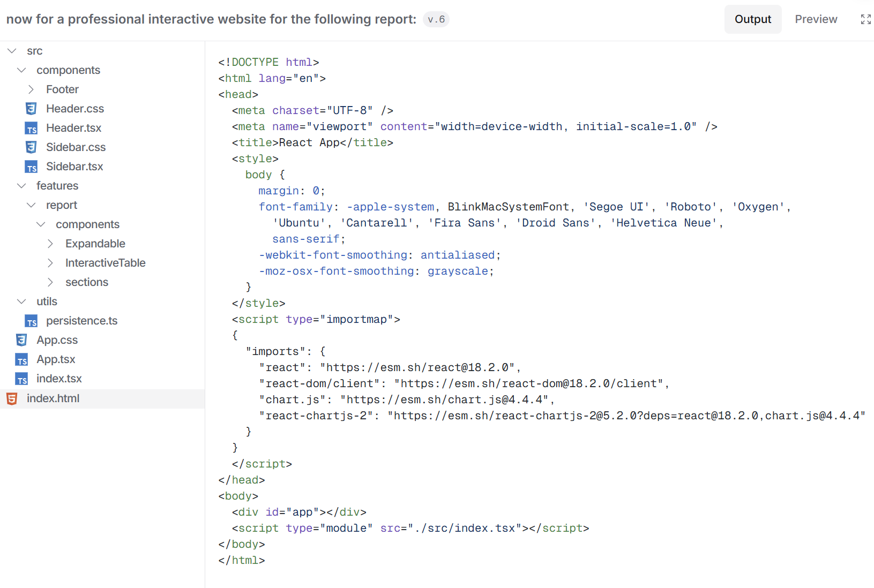This screenshot has height=588, width=874.
Task: Expand the Footer folder
Action: pyautogui.click(x=31, y=89)
